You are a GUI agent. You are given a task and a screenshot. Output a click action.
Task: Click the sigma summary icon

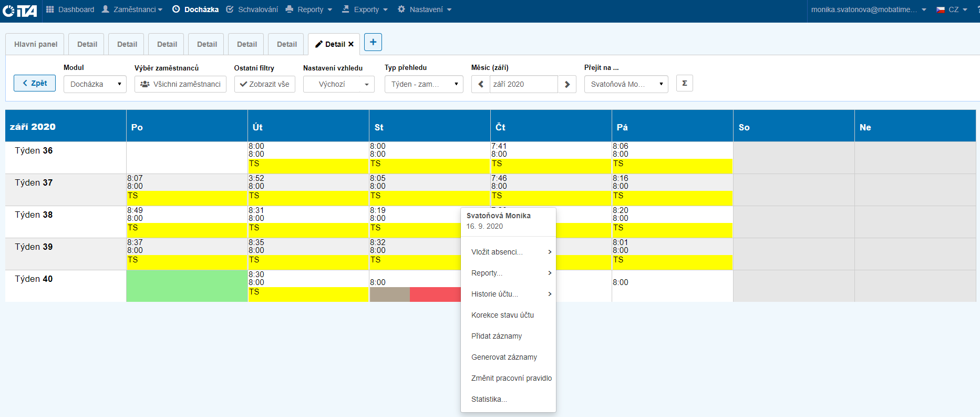pos(684,83)
